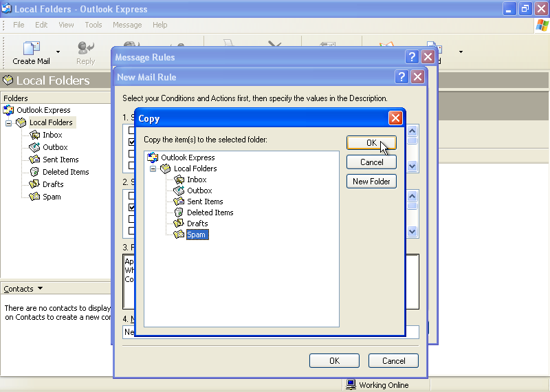Click Outlook Express icon in Copy dialog
550x392 pixels.
(153, 157)
